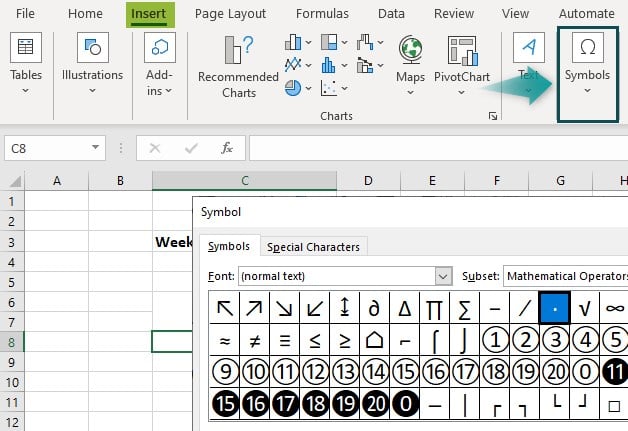The width and height of the screenshot is (628, 431).
Task: Switch to the Page Layout tab
Action: [x=230, y=14]
